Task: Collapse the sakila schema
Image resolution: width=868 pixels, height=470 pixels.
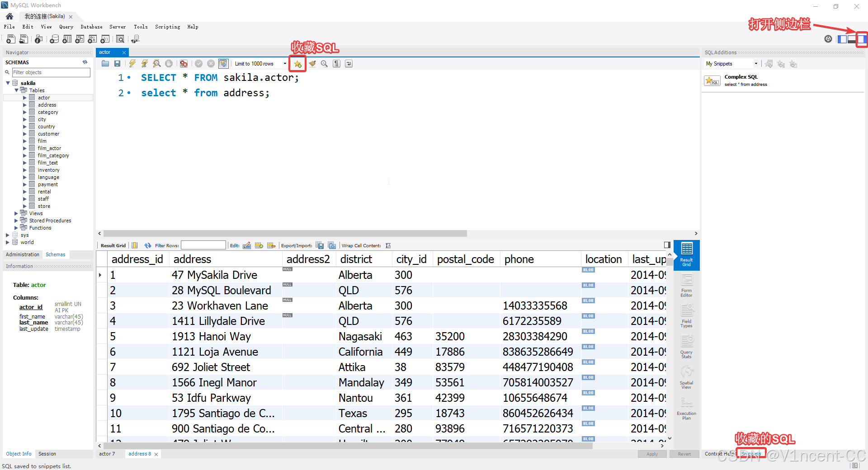Action: [8, 83]
